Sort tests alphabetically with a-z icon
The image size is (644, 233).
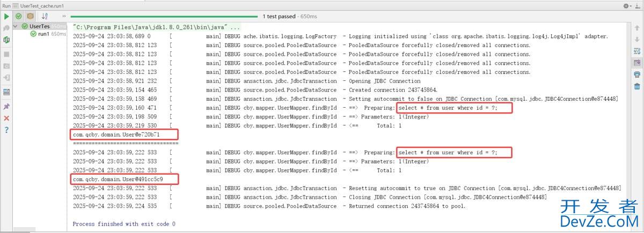pyautogui.click(x=45, y=17)
